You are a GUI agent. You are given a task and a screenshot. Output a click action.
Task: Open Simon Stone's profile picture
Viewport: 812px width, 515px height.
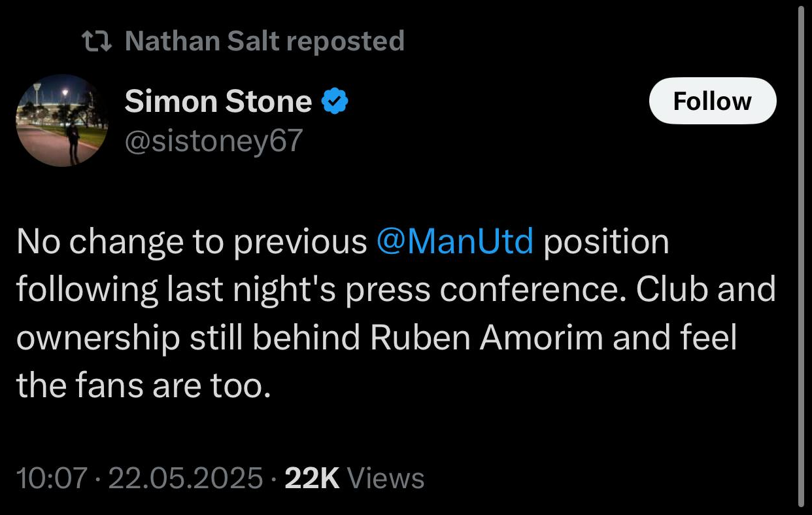coord(63,120)
